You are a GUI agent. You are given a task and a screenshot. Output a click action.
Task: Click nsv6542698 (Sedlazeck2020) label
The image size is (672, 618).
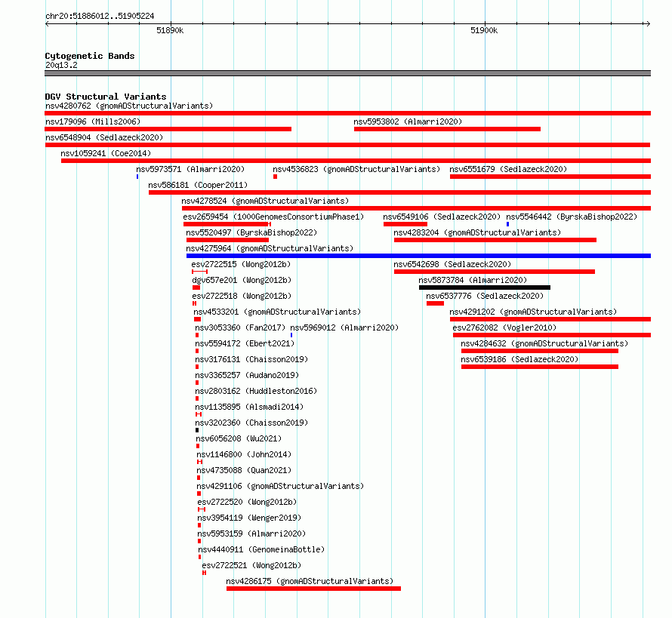coord(452,264)
